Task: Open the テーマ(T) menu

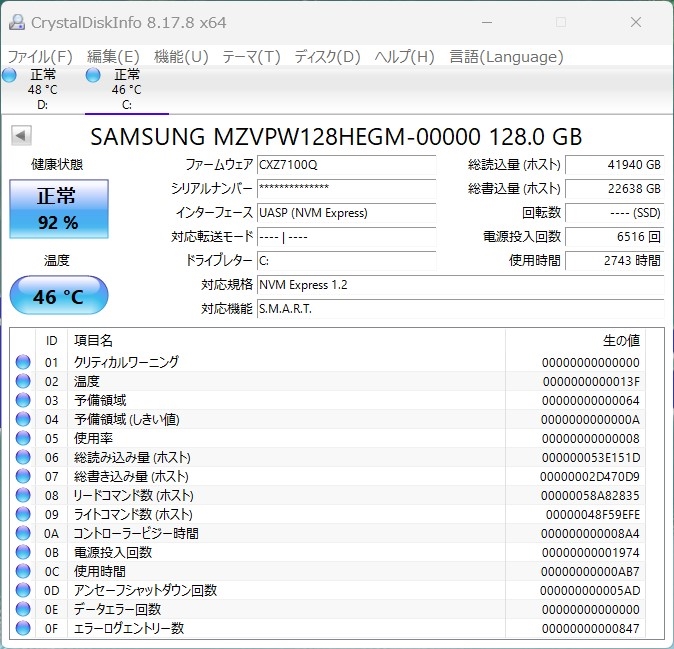Action: point(251,57)
